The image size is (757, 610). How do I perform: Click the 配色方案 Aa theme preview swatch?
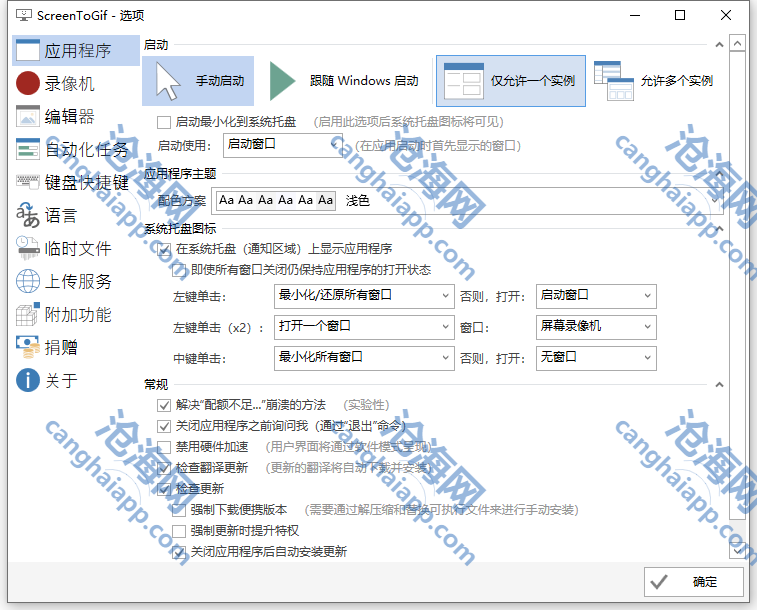tap(276, 201)
